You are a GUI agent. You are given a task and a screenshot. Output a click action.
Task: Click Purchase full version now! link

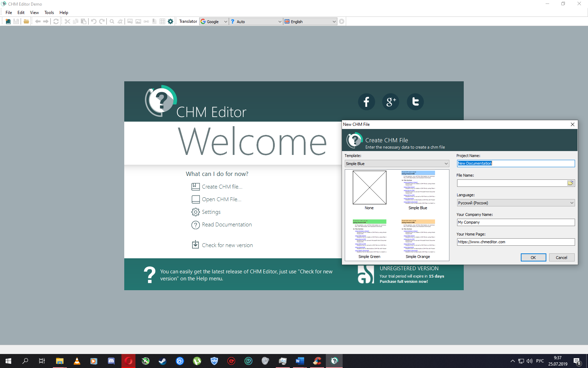[x=404, y=281]
